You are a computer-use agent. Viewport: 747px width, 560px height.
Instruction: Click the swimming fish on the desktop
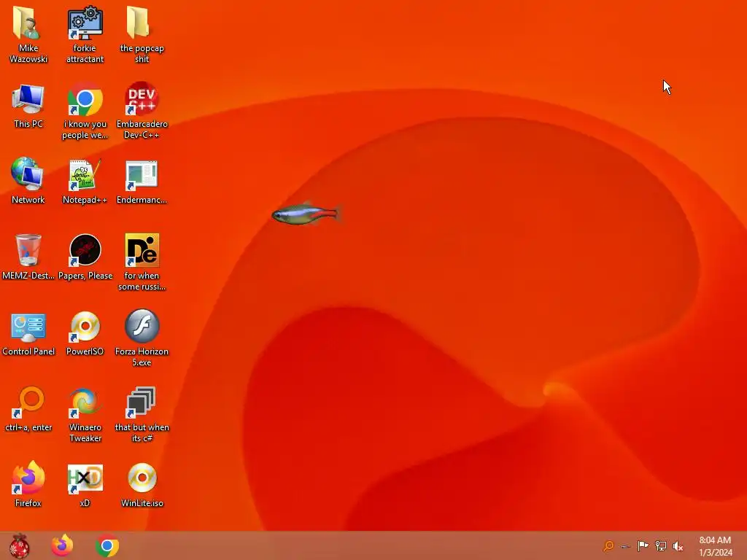[x=306, y=214]
